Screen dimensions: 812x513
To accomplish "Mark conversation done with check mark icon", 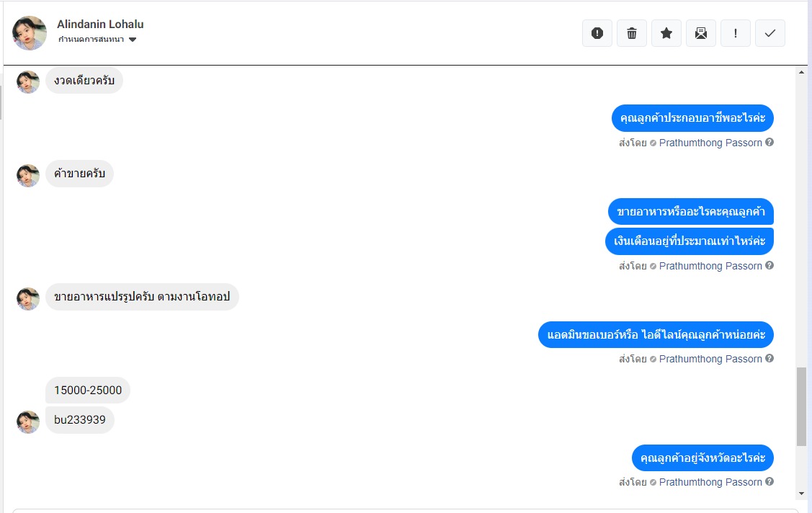I will (x=770, y=33).
